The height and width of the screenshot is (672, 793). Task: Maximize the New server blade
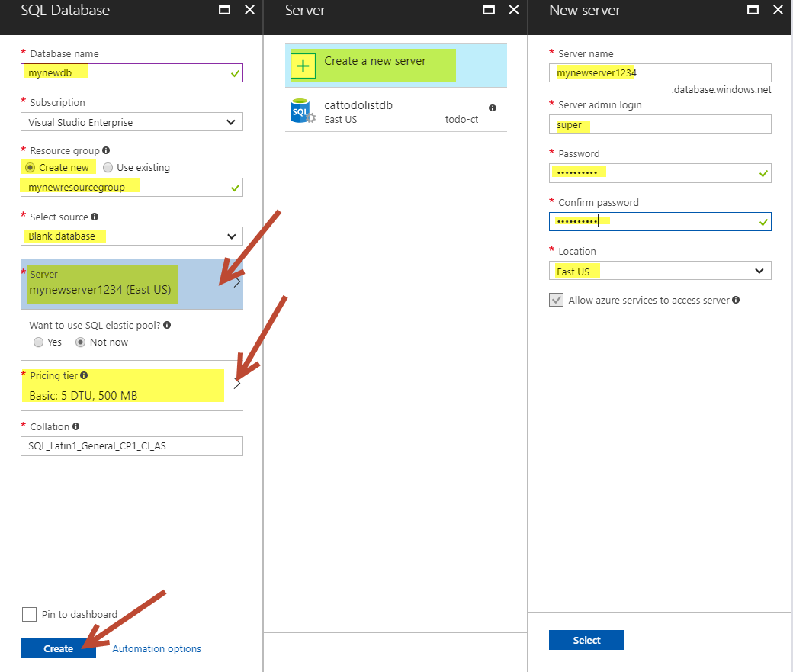[753, 10]
